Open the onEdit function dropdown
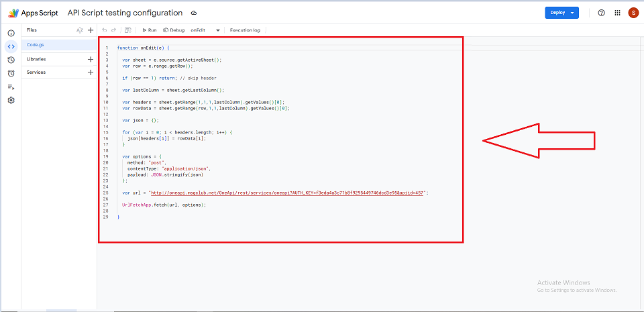644x312 pixels. pos(207,30)
